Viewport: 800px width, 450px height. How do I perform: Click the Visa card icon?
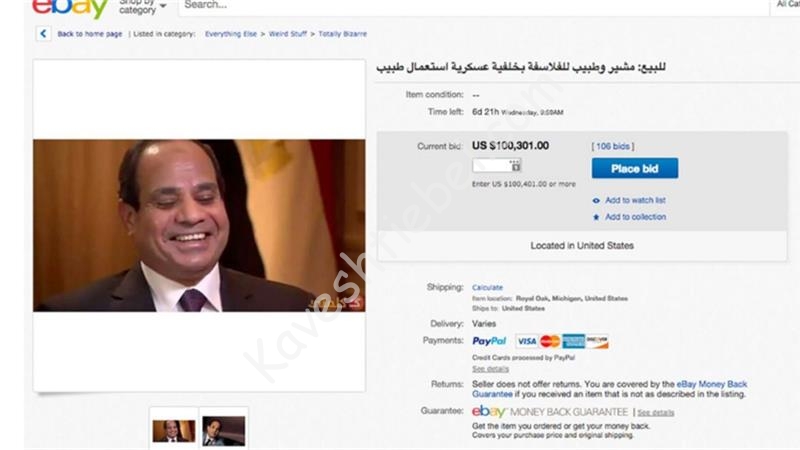[527, 341]
